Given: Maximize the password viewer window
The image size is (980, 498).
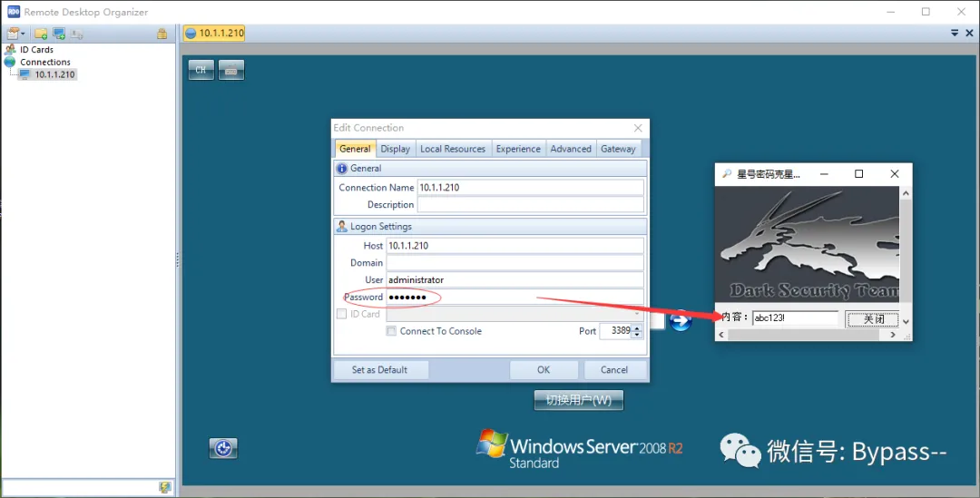Looking at the screenshot, I should [x=858, y=173].
